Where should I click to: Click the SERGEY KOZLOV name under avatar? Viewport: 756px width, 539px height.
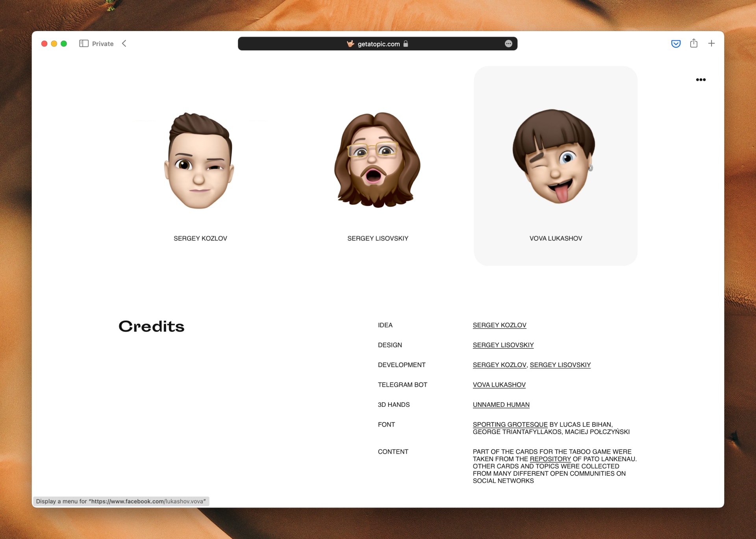(200, 238)
